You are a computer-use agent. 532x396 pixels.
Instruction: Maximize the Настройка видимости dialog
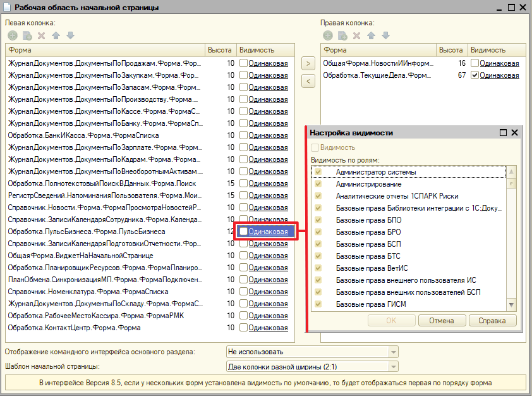[503, 132]
